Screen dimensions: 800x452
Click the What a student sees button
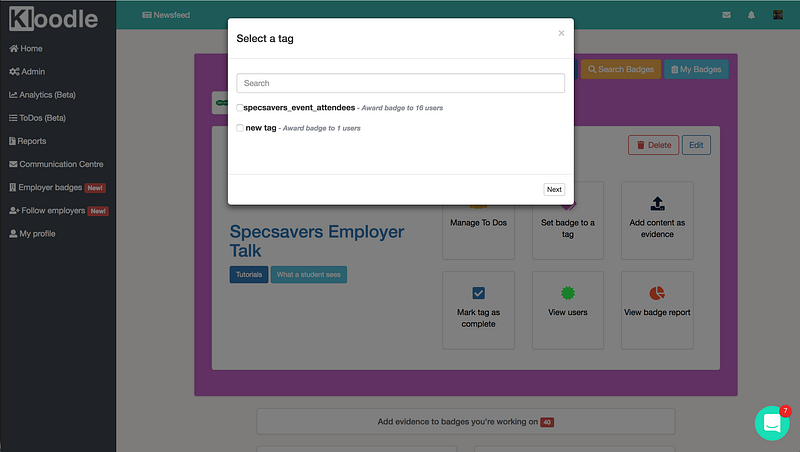(x=309, y=274)
